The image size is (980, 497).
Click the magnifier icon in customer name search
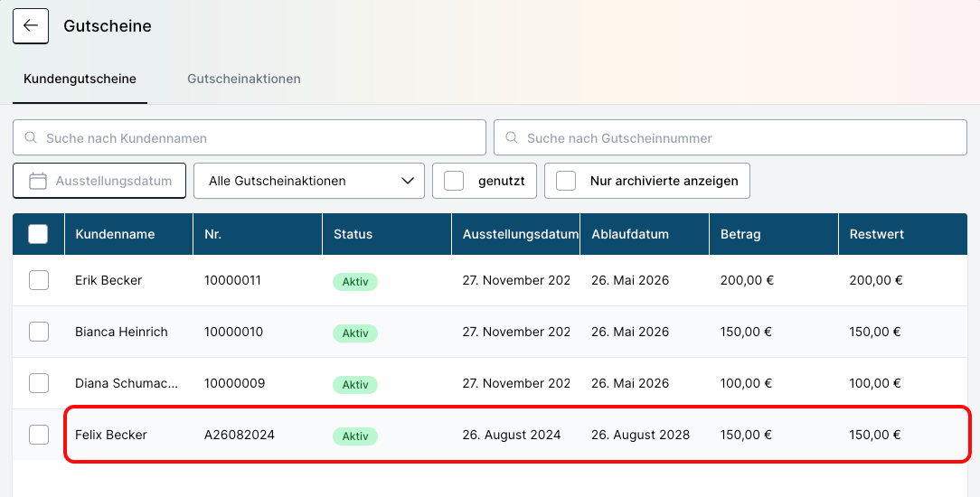coord(31,138)
